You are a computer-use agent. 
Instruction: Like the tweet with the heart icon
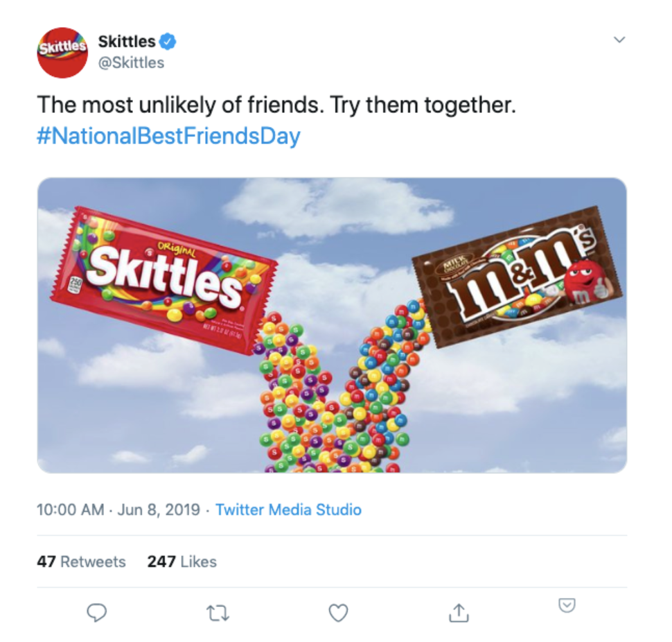[x=337, y=611]
